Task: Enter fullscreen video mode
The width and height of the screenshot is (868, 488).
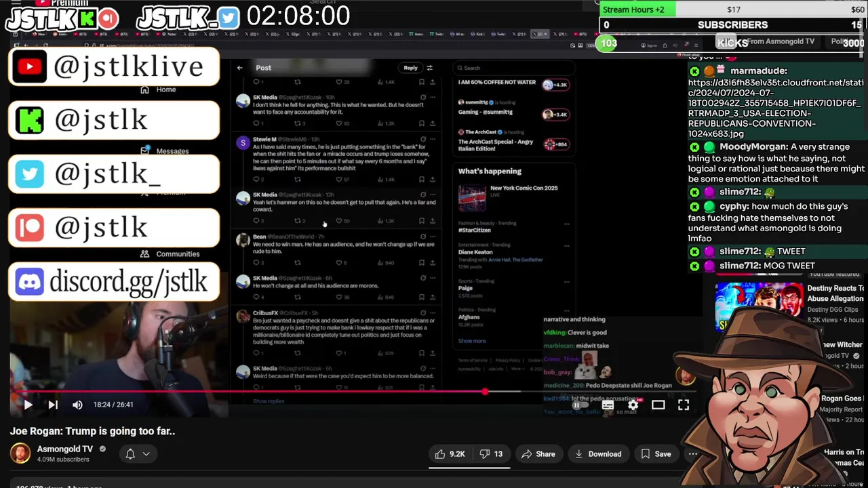Action: [x=684, y=405]
